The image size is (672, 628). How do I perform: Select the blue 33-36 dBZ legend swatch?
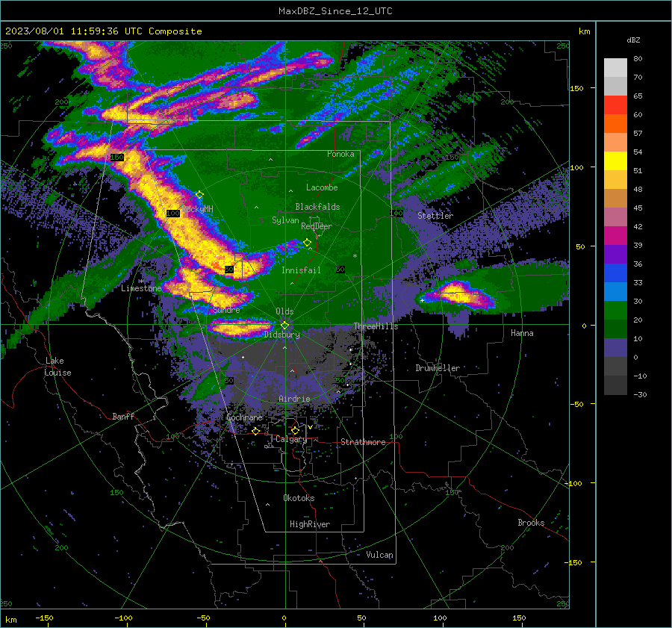pyautogui.click(x=615, y=273)
